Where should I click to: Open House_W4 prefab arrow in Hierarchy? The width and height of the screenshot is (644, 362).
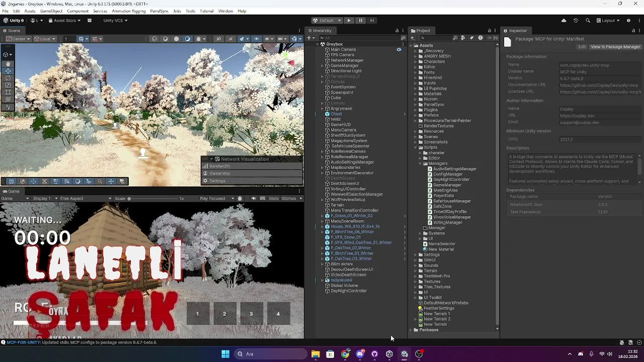coord(405,227)
